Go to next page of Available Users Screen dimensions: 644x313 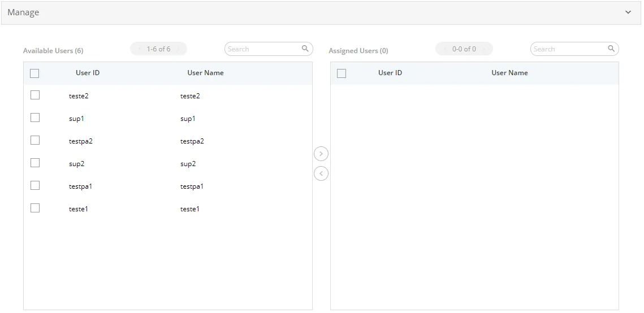click(178, 49)
